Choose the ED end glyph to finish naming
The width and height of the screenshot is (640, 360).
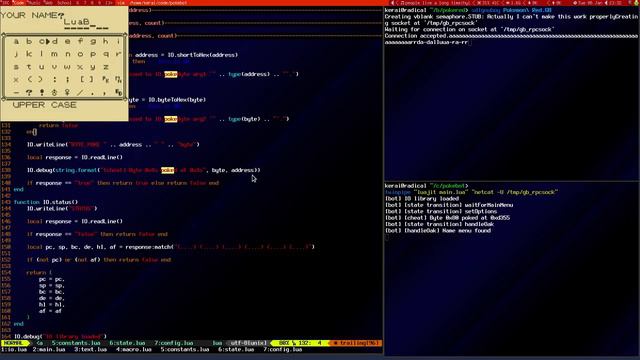pyautogui.click(x=118, y=93)
